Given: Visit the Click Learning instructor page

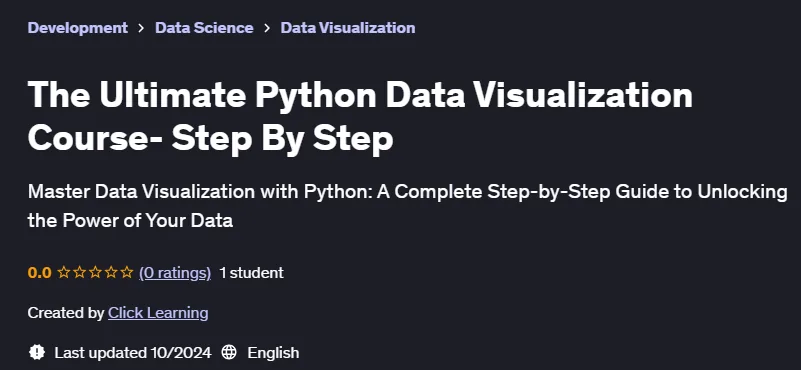Looking at the screenshot, I should pos(158,313).
